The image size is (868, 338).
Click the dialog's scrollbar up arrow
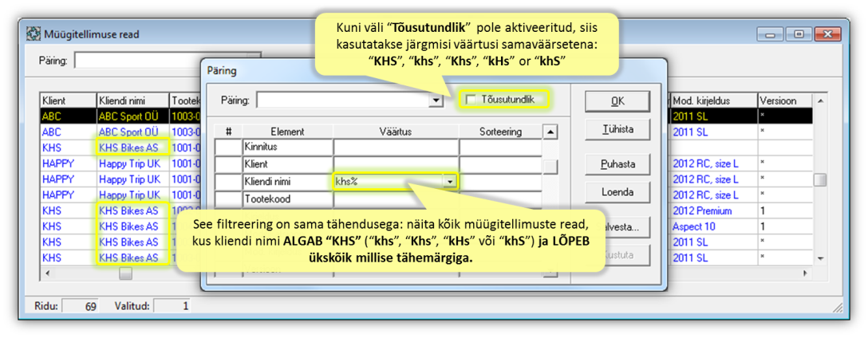click(x=550, y=132)
